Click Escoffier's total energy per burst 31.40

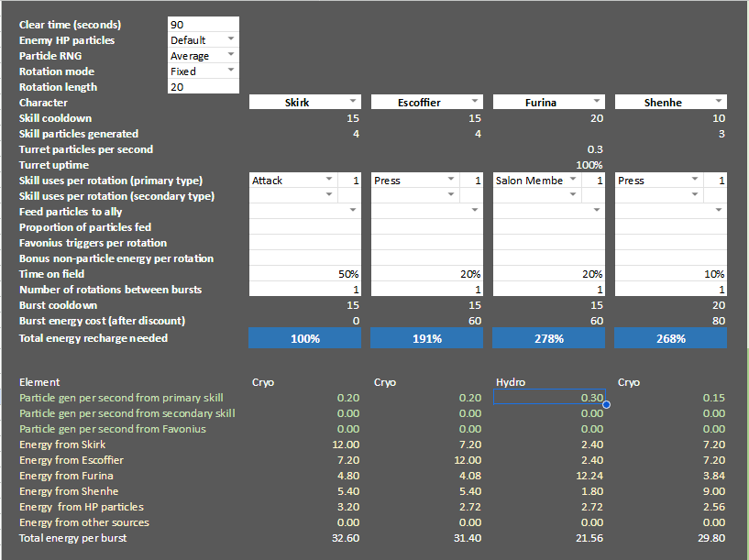468,538
